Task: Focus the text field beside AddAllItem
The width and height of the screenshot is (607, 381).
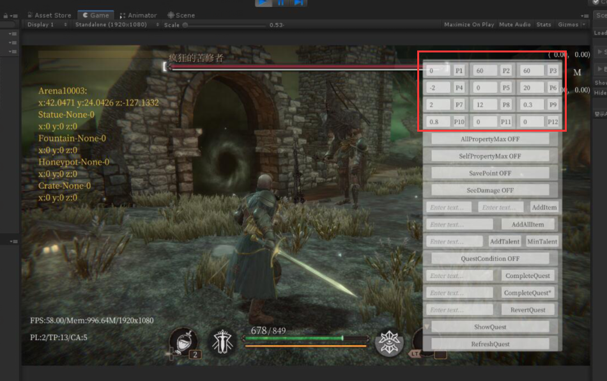Action: point(460,224)
